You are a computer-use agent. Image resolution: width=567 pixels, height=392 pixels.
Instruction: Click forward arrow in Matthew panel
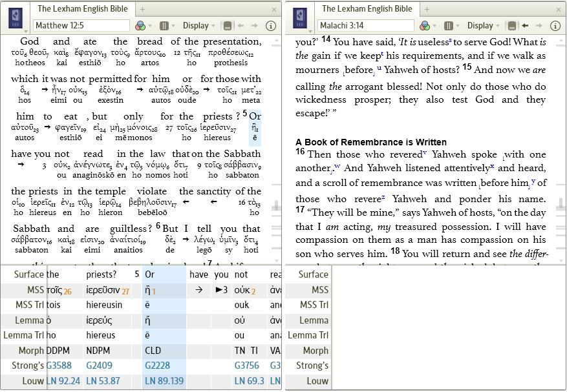click(255, 26)
